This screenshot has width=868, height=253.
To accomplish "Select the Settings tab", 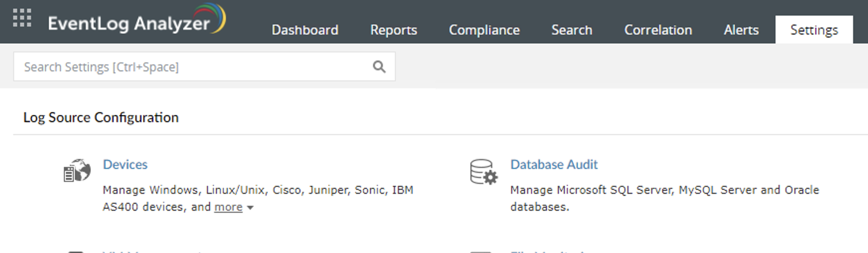I will (814, 30).
